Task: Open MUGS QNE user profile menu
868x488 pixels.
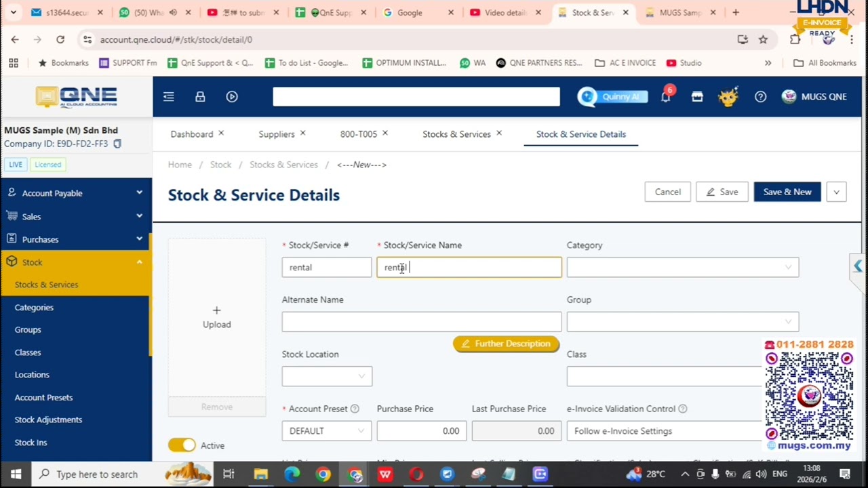Action: coord(814,97)
